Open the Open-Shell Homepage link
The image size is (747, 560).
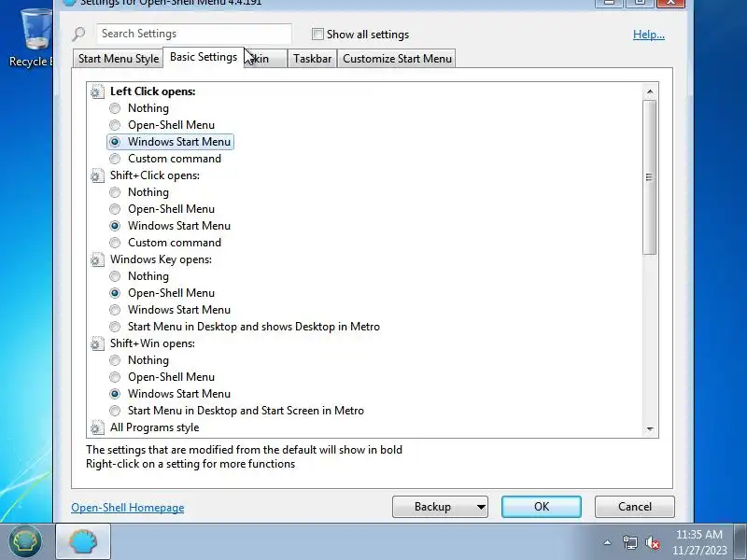click(x=128, y=508)
